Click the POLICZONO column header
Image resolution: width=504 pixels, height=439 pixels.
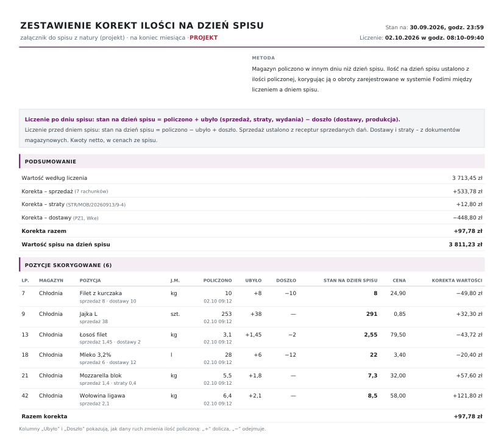tap(218, 280)
